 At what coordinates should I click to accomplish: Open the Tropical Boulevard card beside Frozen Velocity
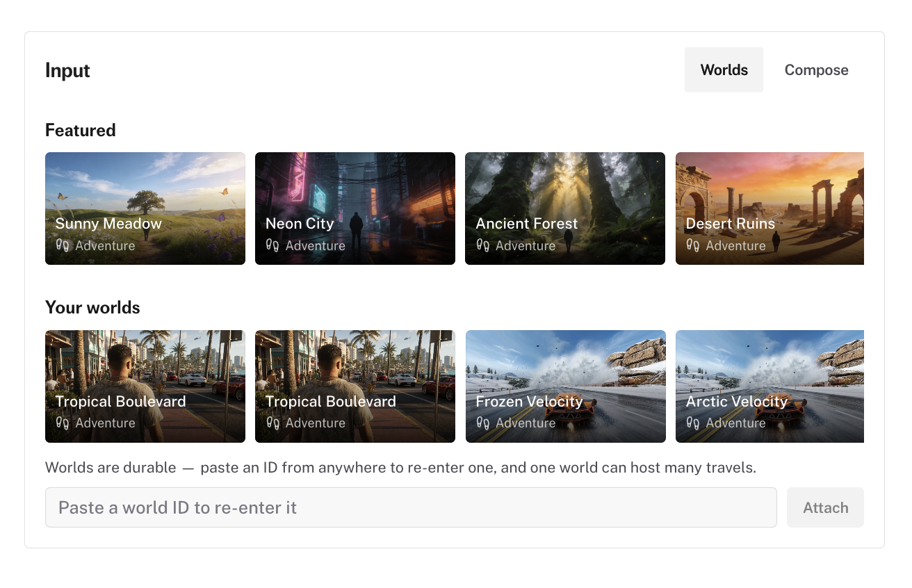click(x=355, y=386)
